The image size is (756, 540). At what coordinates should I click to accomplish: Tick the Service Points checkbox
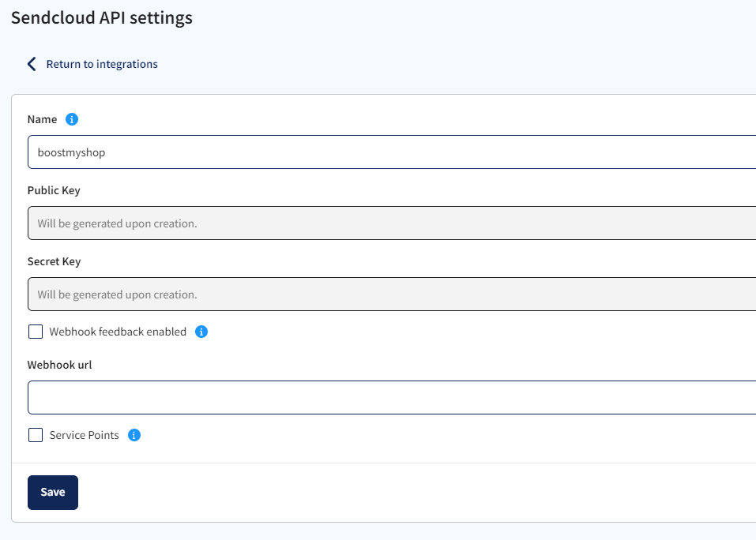click(x=36, y=435)
